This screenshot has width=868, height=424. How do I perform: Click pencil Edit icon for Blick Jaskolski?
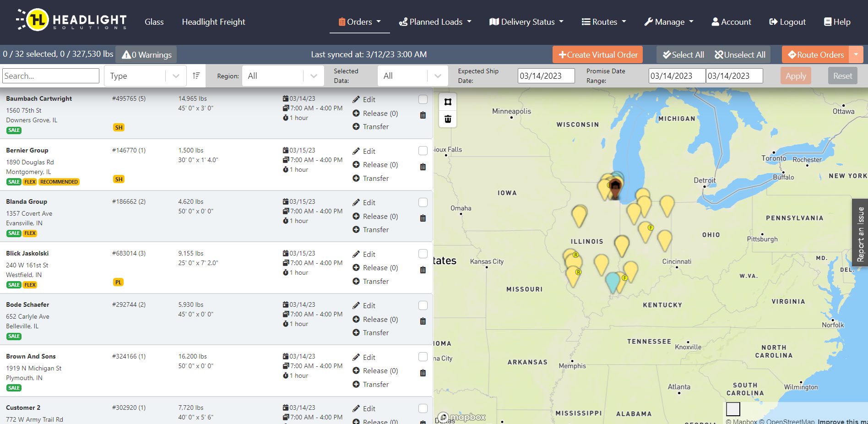pos(356,254)
